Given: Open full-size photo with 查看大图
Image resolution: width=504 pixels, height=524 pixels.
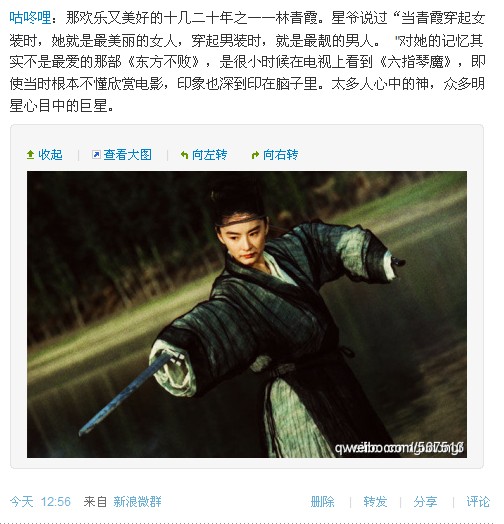Looking at the screenshot, I should click(x=127, y=155).
